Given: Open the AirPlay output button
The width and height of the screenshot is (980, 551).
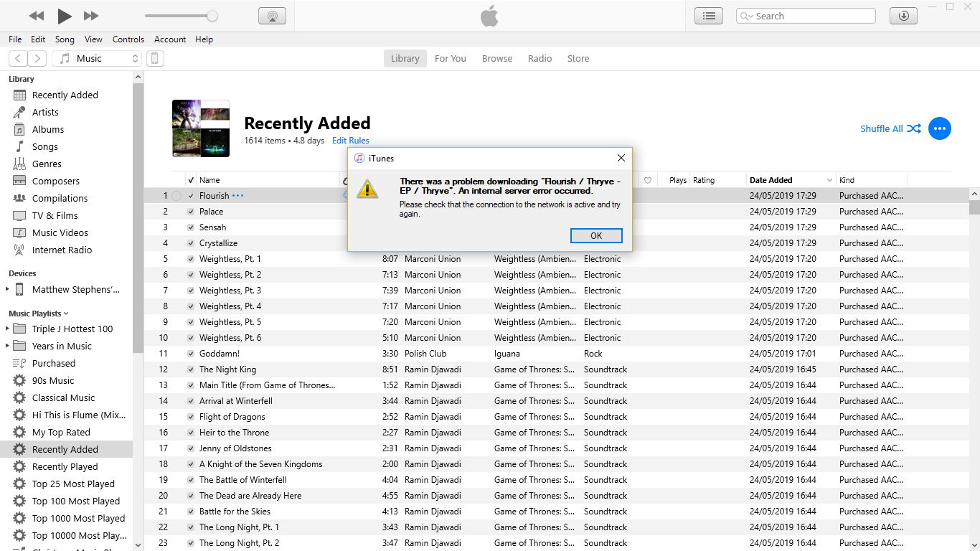Looking at the screenshot, I should pyautogui.click(x=272, y=16).
